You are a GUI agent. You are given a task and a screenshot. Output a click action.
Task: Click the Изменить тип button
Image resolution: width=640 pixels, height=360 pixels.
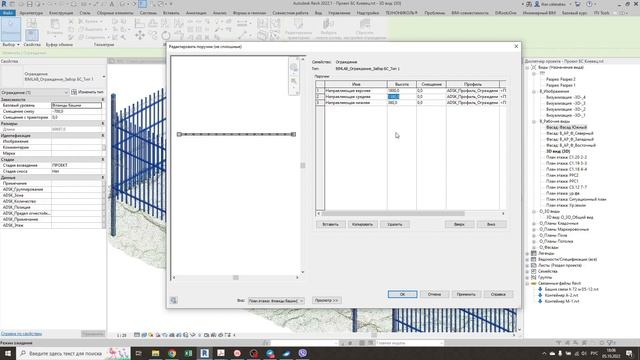(87, 93)
